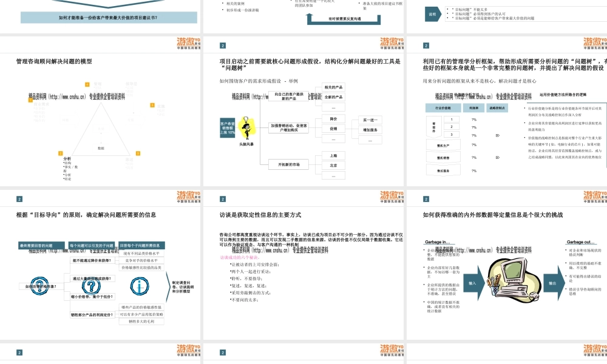Click the blue information icon in the goal-oriented slide
The height and width of the screenshot is (364, 607).
(140, 286)
